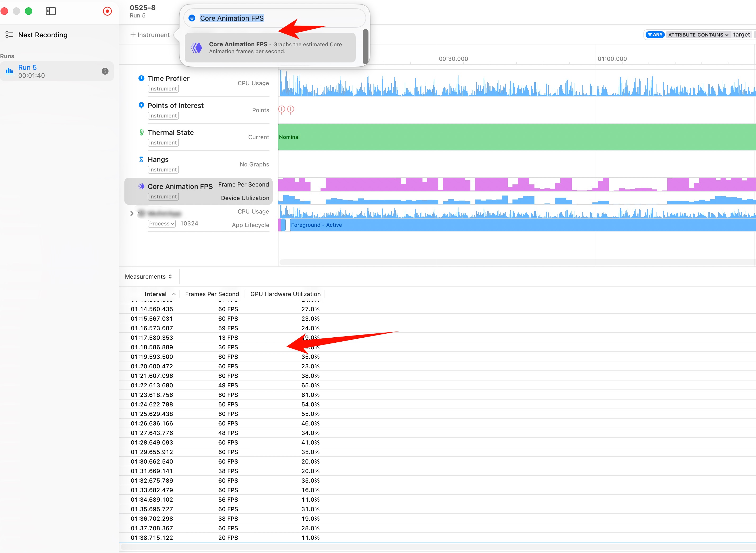This screenshot has height=553, width=756.
Task: Sort by GPU Hardware Utilization column
Action: 285,294
